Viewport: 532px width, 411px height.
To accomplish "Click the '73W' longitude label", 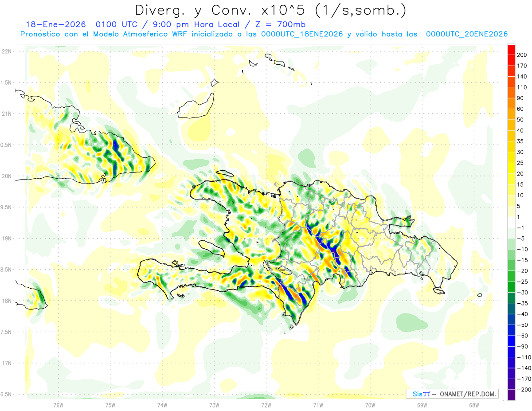I will tap(214, 405).
